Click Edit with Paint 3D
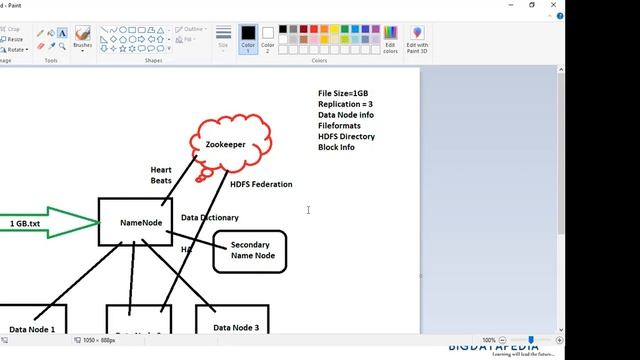This screenshot has height=360, width=640. (417, 39)
